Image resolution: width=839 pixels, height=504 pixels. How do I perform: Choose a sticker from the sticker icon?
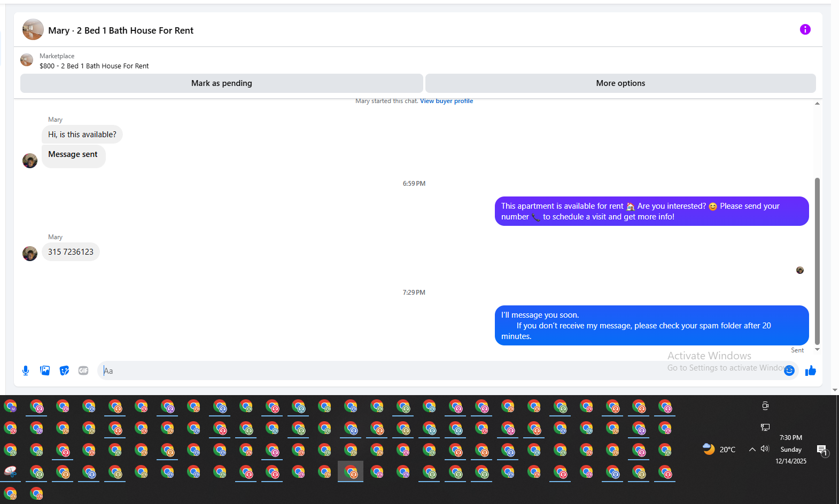pyautogui.click(x=64, y=371)
